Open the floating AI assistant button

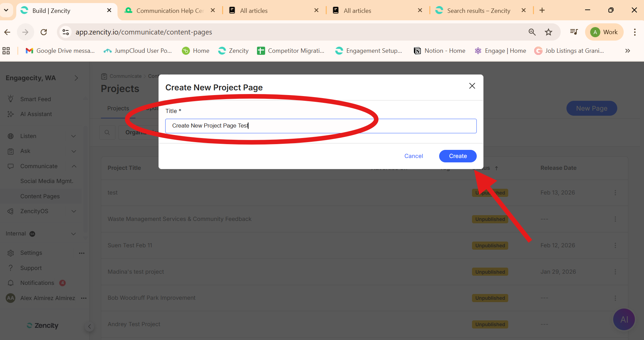click(x=624, y=319)
